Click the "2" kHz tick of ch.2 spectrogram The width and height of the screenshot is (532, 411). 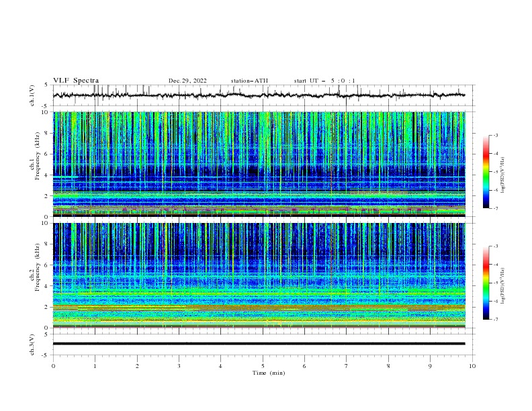[x=46, y=307]
